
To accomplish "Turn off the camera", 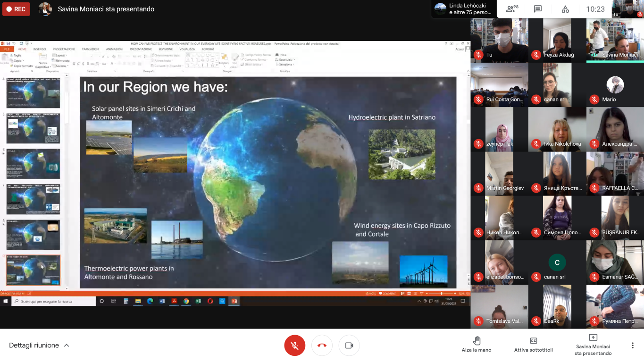I will coord(349,346).
